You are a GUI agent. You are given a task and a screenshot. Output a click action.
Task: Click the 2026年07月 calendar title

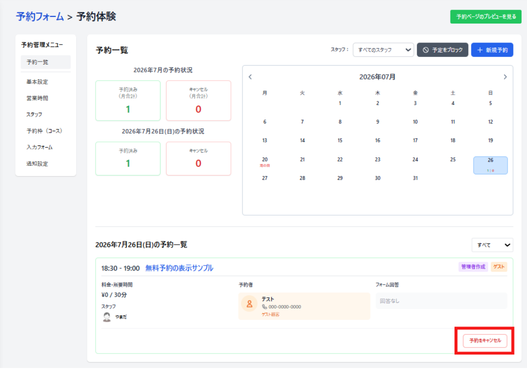pyautogui.click(x=377, y=77)
